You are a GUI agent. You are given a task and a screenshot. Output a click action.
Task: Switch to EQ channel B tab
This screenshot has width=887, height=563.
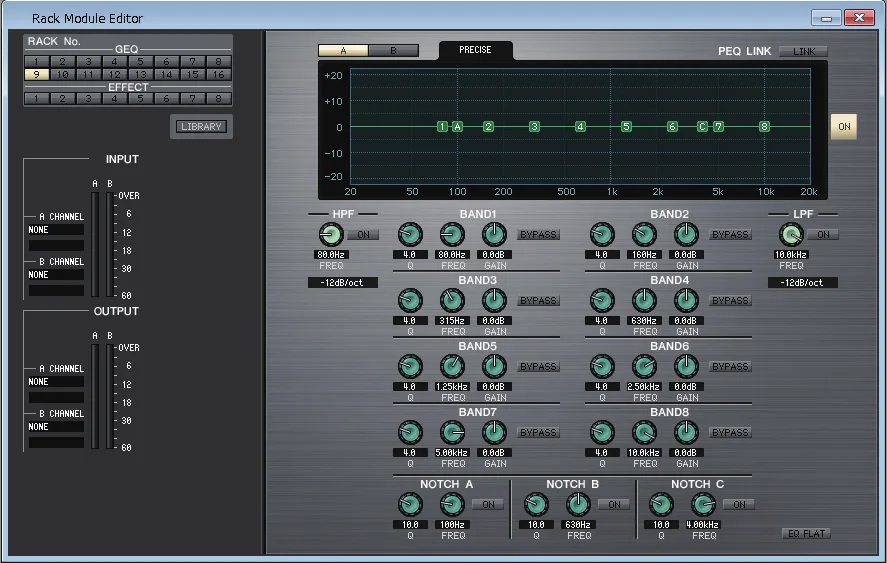(393, 50)
